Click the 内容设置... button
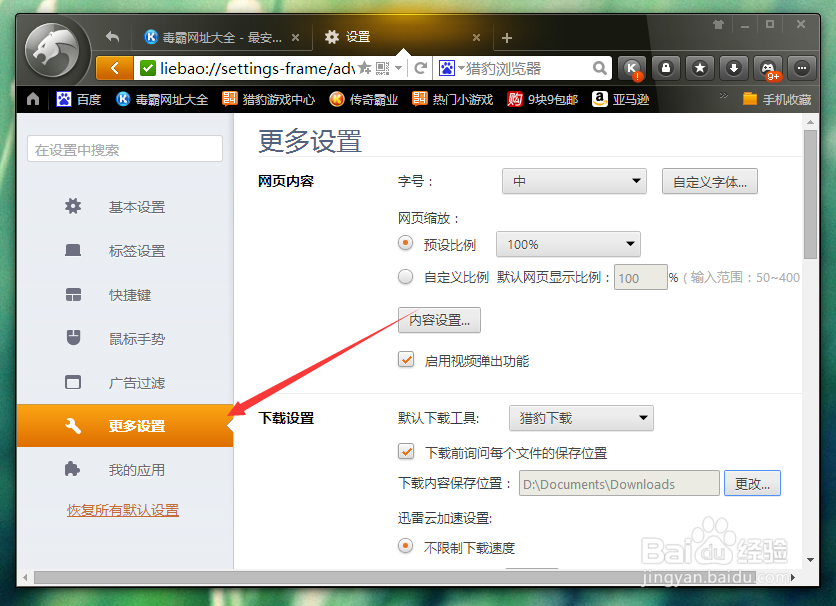The height and width of the screenshot is (606, 836). pos(439,320)
